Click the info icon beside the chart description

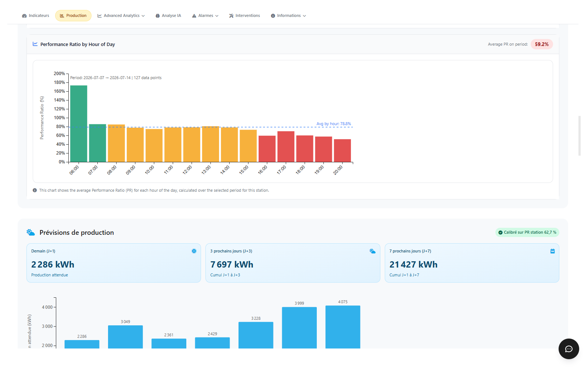click(35, 190)
